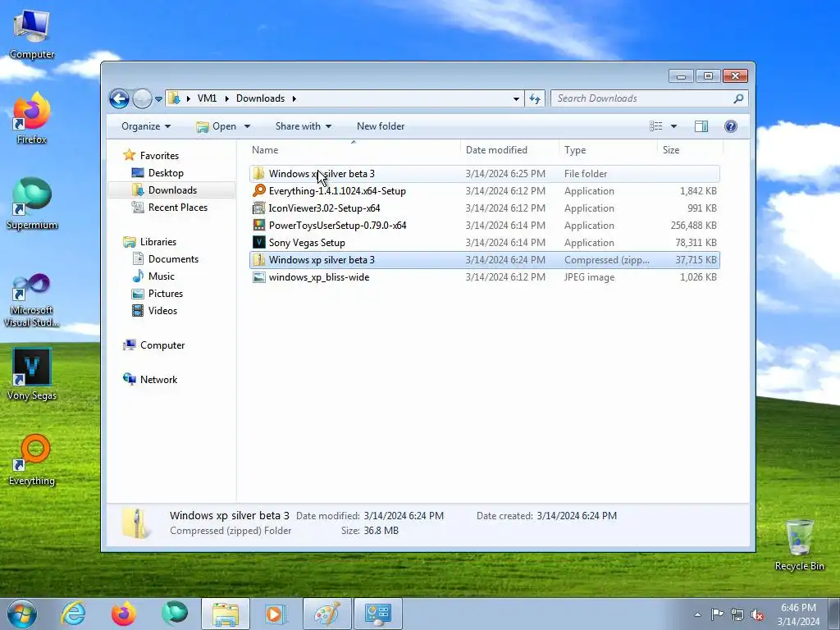The image size is (840, 630).
Task: Open the Organize menu
Action: pyautogui.click(x=146, y=126)
